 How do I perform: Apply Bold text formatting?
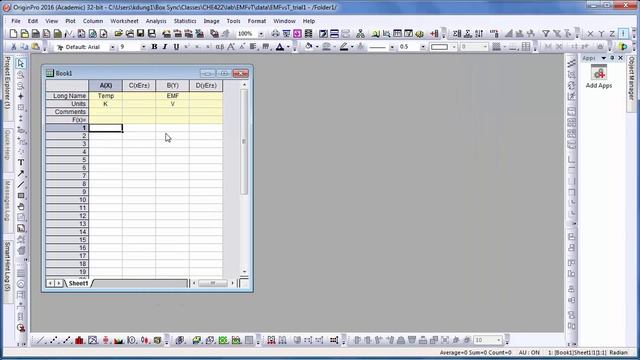[154, 47]
